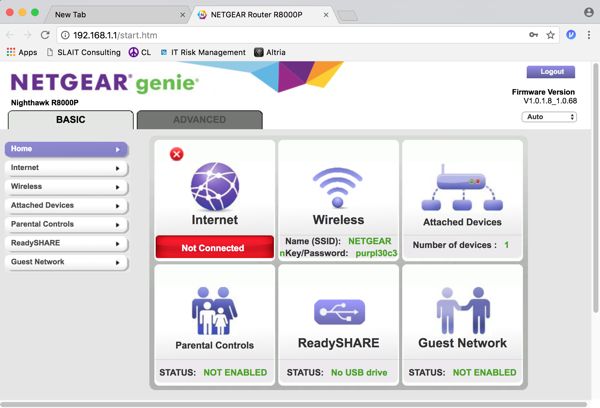
Task: Click the Logout button
Action: pyautogui.click(x=551, y=72)
